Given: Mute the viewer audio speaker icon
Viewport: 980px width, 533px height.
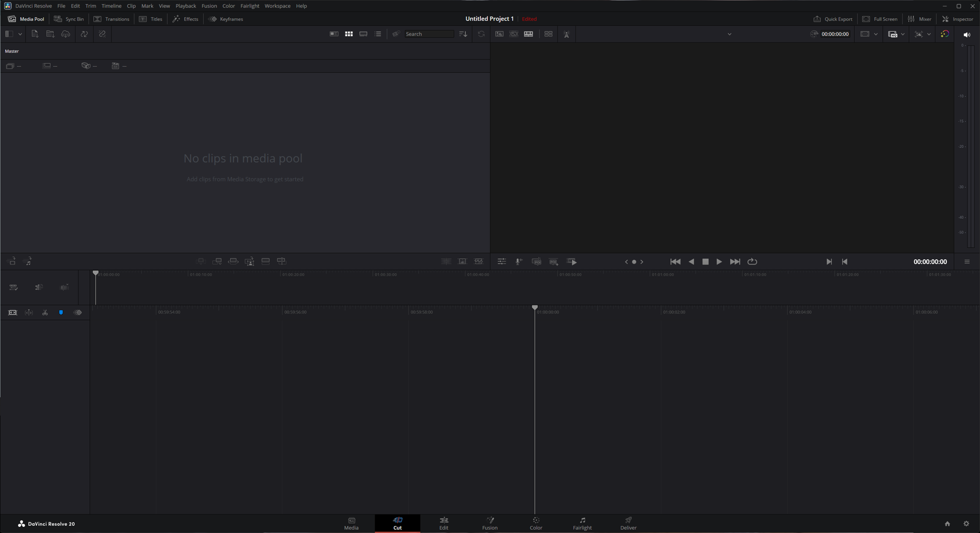Looking at the screenshot, I should pos(966,34).
